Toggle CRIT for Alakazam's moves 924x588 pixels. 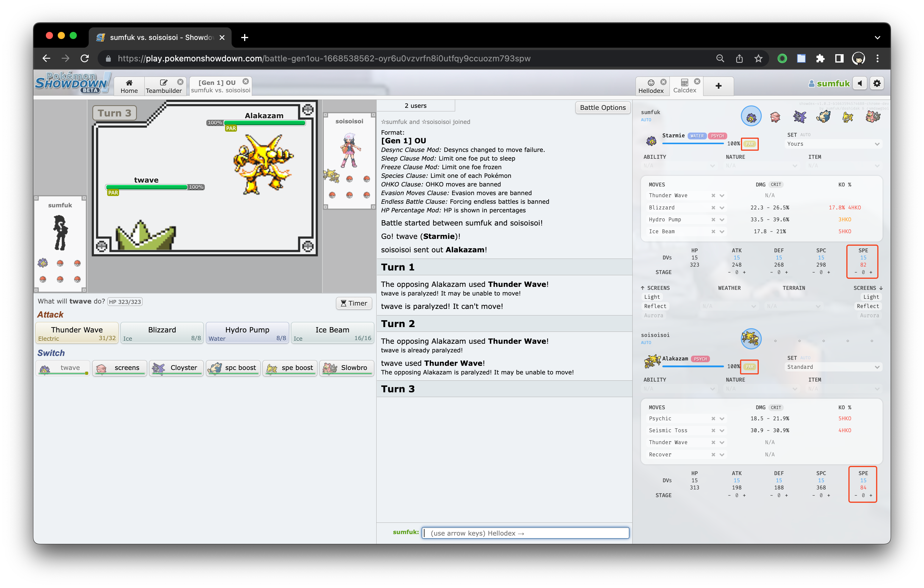[x=775, y=407]
